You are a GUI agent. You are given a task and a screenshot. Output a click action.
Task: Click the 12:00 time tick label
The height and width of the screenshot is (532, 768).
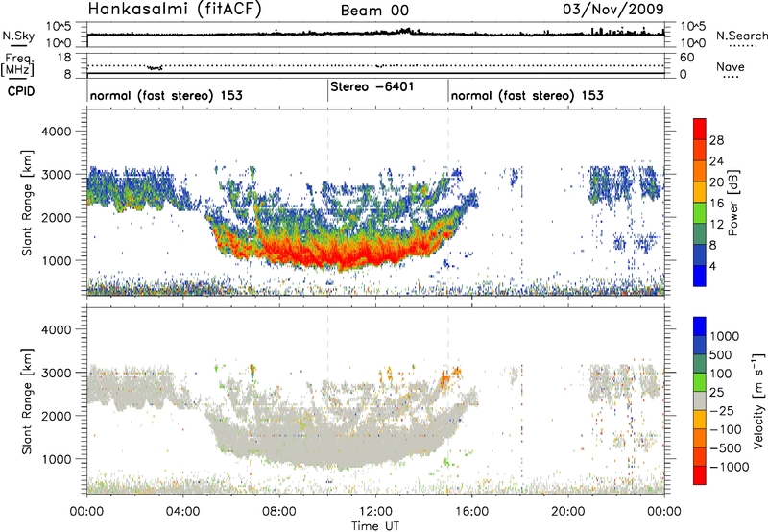pyautogui.click(x=375, y=512)
